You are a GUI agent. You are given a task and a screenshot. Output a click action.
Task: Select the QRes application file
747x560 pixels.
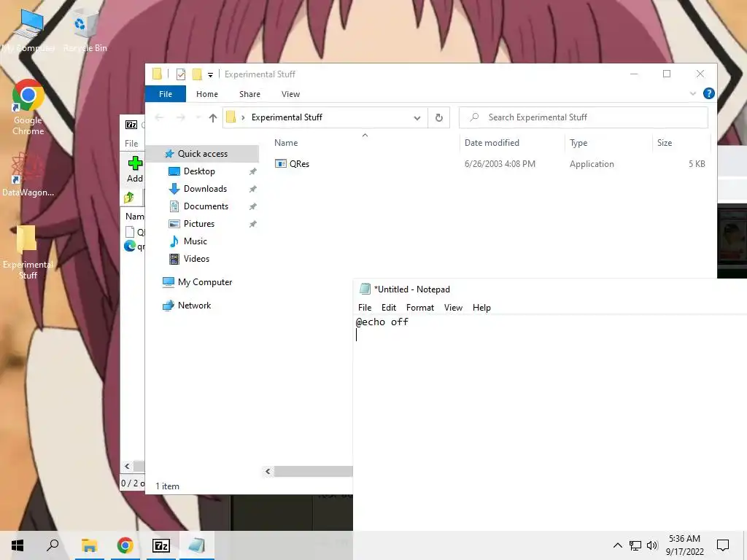point(292,164)
